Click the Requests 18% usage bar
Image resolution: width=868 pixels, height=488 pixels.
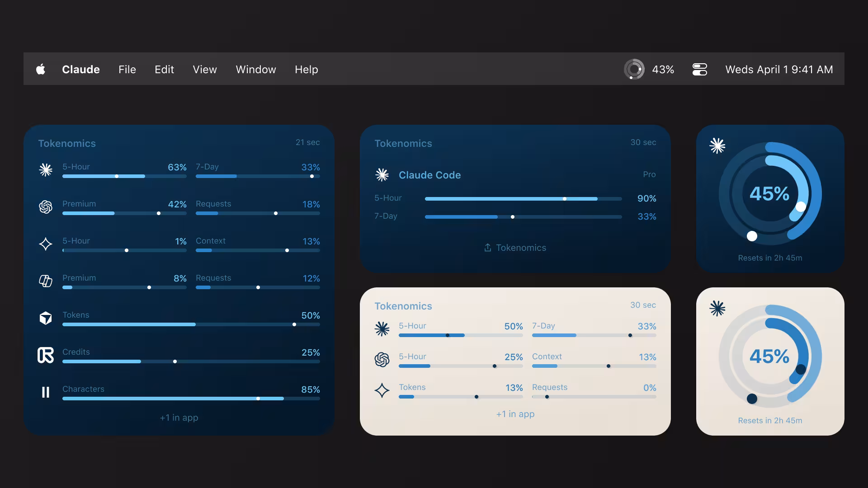(x=258, y=213)
